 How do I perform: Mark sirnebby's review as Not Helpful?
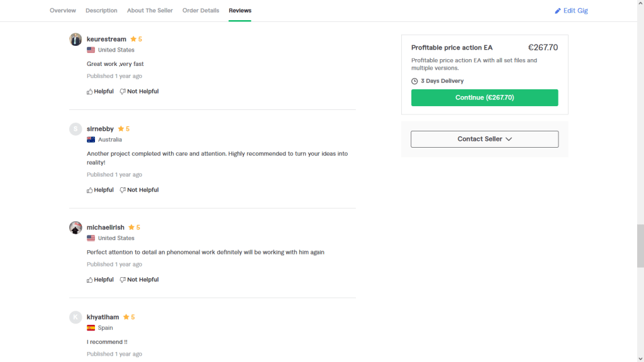(x=139, y=190)
